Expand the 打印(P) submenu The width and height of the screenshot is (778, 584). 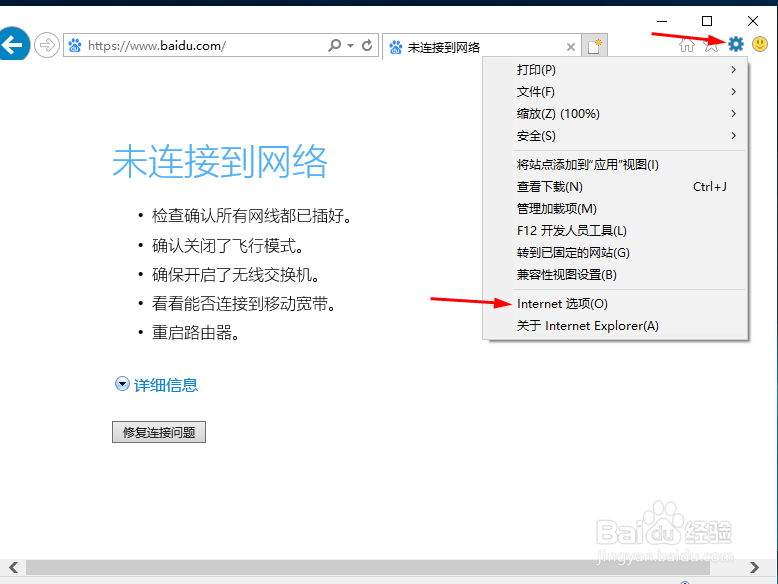click(615, 70)
